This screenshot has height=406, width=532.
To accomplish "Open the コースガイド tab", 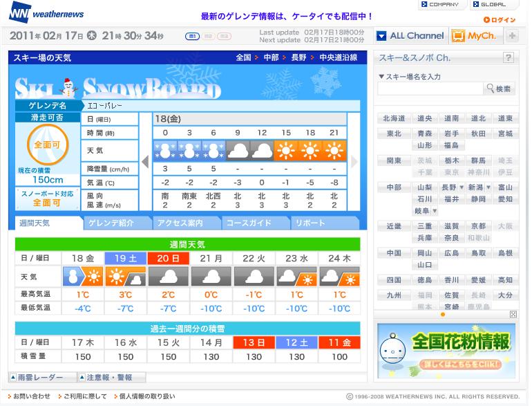I will [x=256, y=223].
